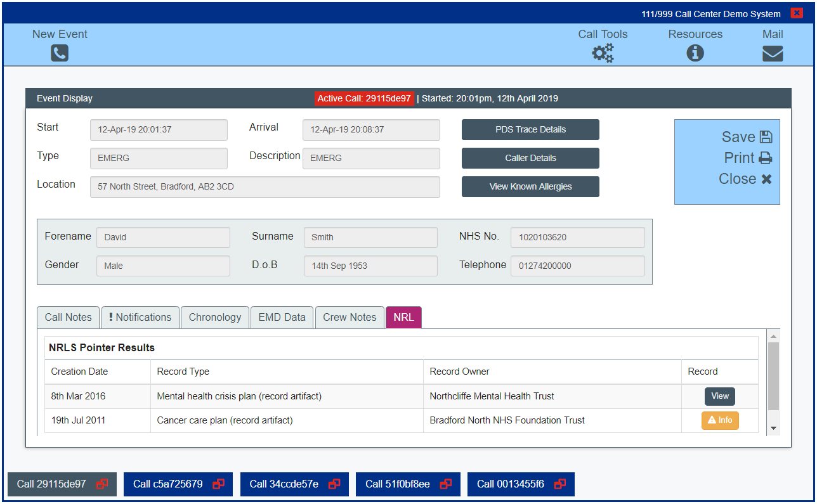This screenshot has width=817, height=504.
Task: Click the NRLS results scrollbar thumb
Action: (773, 377)
